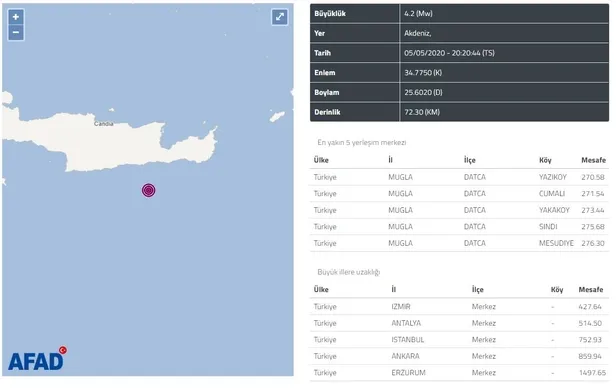Select magnitude value 4.2 (Mw)

coord(418,14)
